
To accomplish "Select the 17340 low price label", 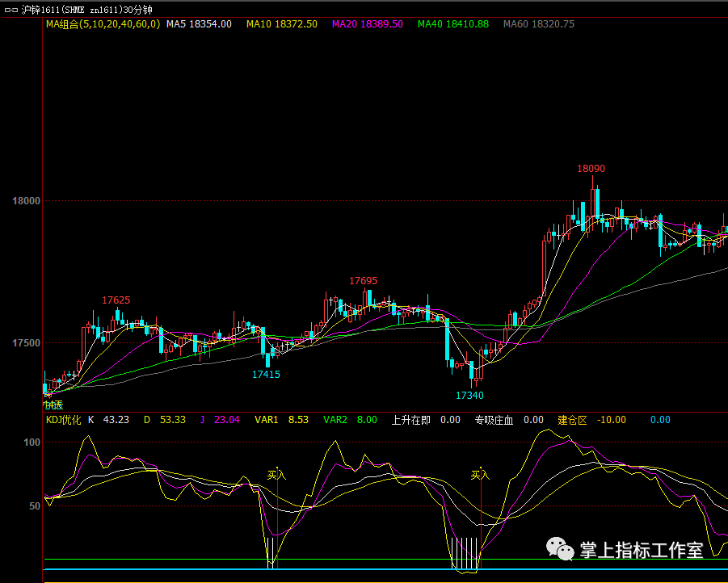I will (x=469, y=395).
